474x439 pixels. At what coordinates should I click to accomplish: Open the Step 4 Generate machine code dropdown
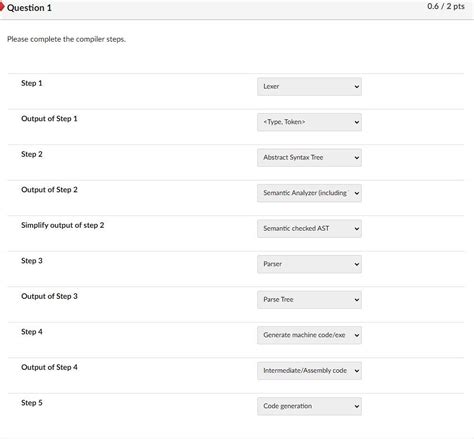[x=309, y=335]
